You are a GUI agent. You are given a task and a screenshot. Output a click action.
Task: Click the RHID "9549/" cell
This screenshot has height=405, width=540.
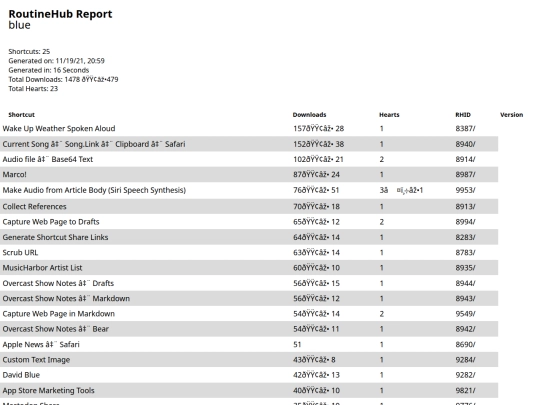point(465,314)
